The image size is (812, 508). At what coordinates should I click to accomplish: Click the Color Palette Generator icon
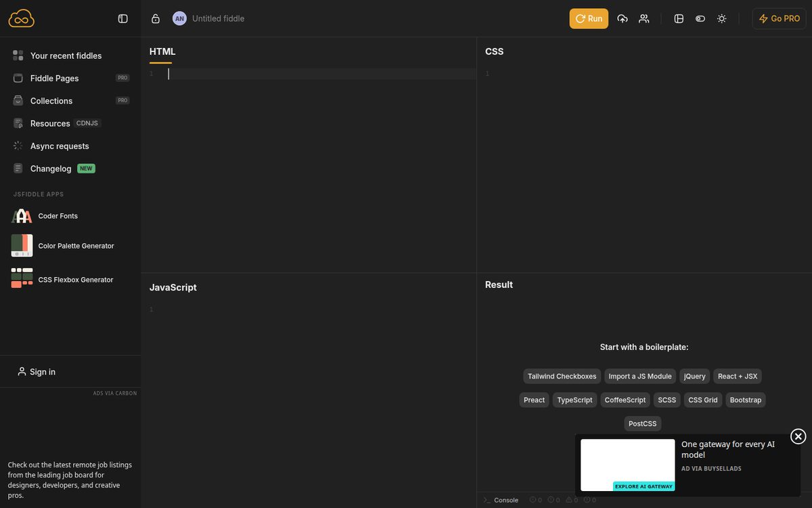22,246
